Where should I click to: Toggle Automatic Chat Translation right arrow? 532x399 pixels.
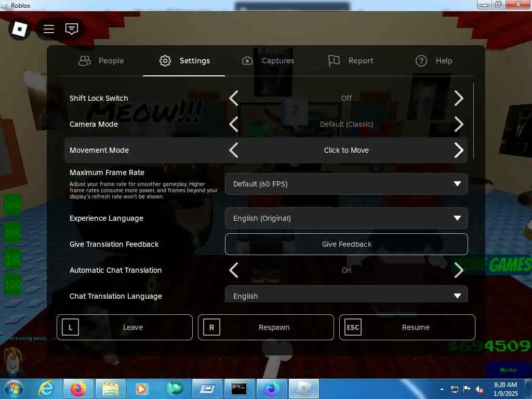[x=459, y=270]
